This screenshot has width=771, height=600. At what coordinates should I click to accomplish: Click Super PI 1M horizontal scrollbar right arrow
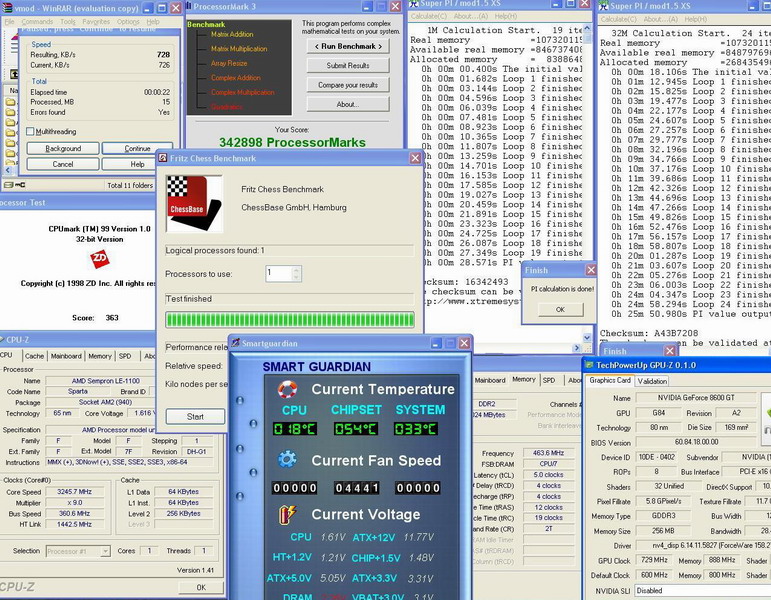(577, 348)
